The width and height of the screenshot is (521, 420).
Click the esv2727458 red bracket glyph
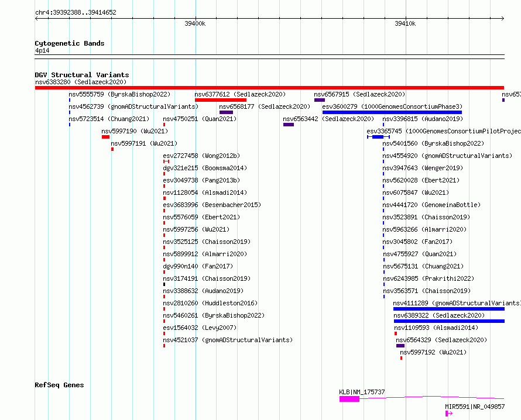pyautogui.click(x=166, y=161)
